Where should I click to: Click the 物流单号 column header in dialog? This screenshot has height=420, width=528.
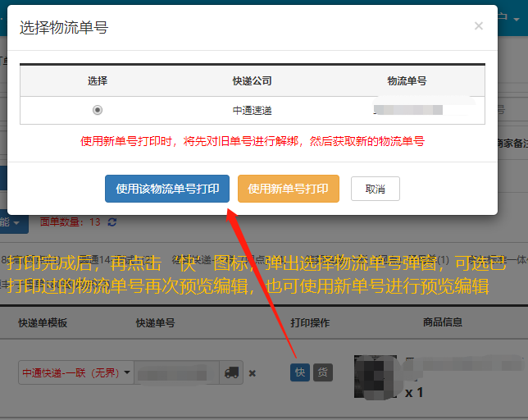pyautogui.click(x=407, y=81)
